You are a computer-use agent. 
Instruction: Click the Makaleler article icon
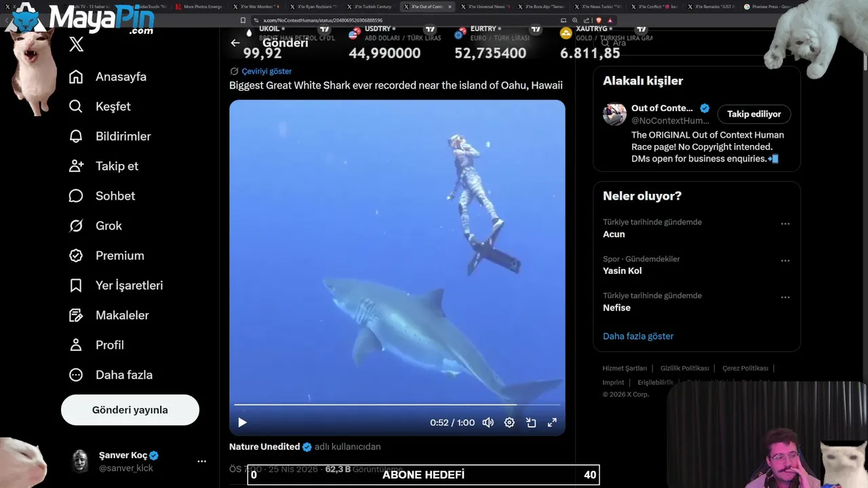click(76, 315)
